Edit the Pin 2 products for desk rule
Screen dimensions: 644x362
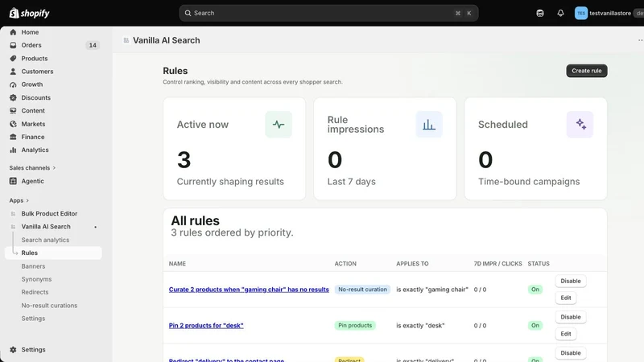[x=566, y=334]
